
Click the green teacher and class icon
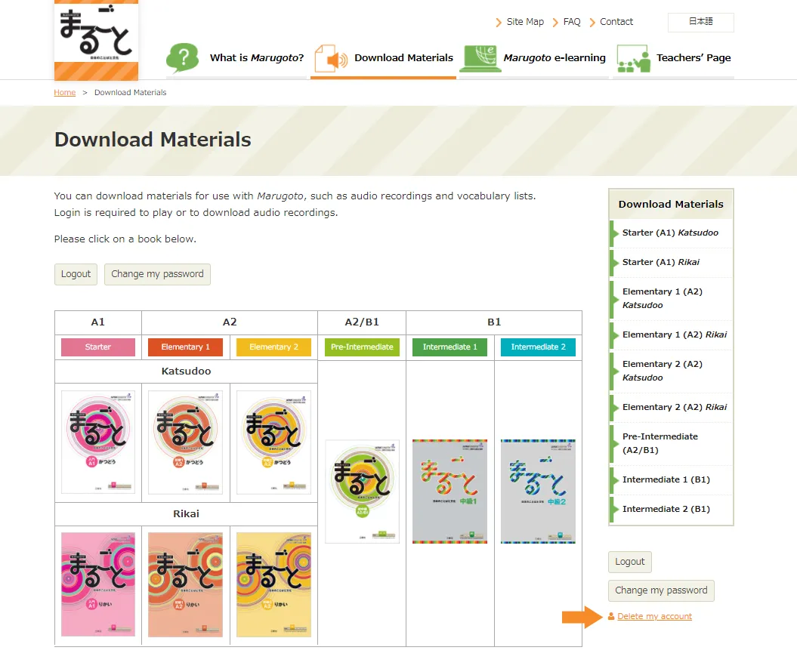click(633, 58)
